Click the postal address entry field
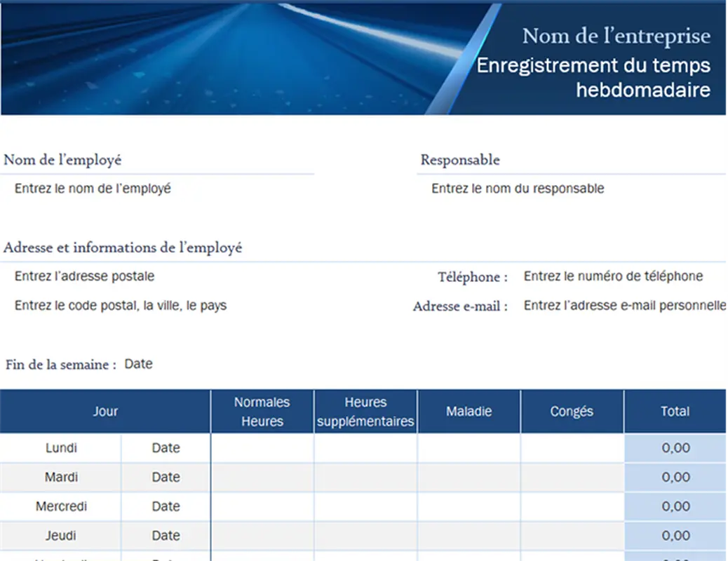The height and width of the screenshot is (561, 728). (84, 276)
